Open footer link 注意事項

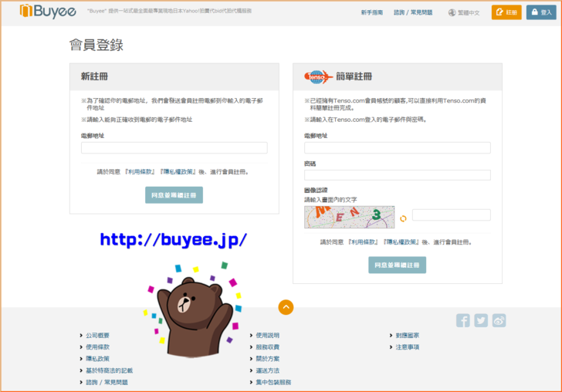point(407,346)
